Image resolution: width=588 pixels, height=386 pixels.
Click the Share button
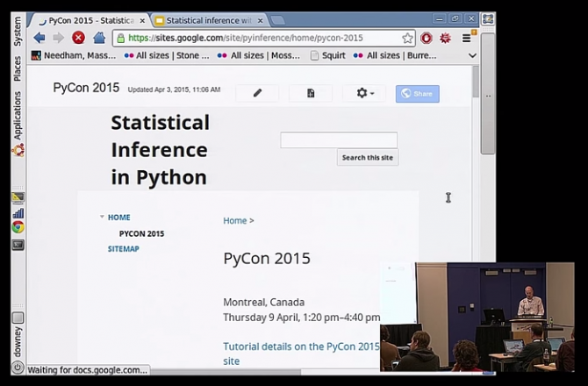click(x=417, y=93)
